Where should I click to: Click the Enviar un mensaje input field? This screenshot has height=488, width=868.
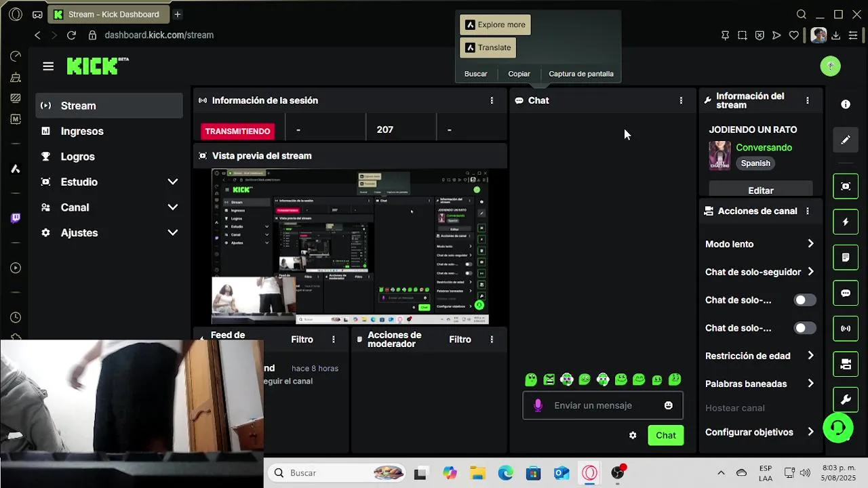[x=602, y=405]
